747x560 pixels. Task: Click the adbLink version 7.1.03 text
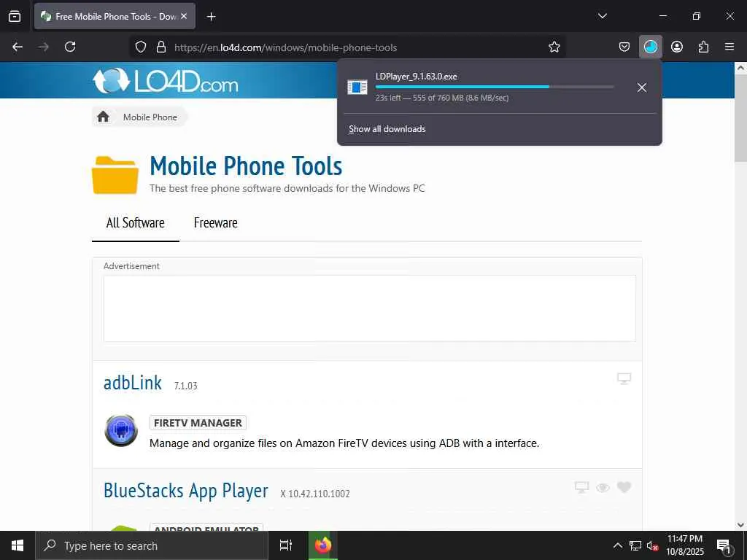point(186,386)
